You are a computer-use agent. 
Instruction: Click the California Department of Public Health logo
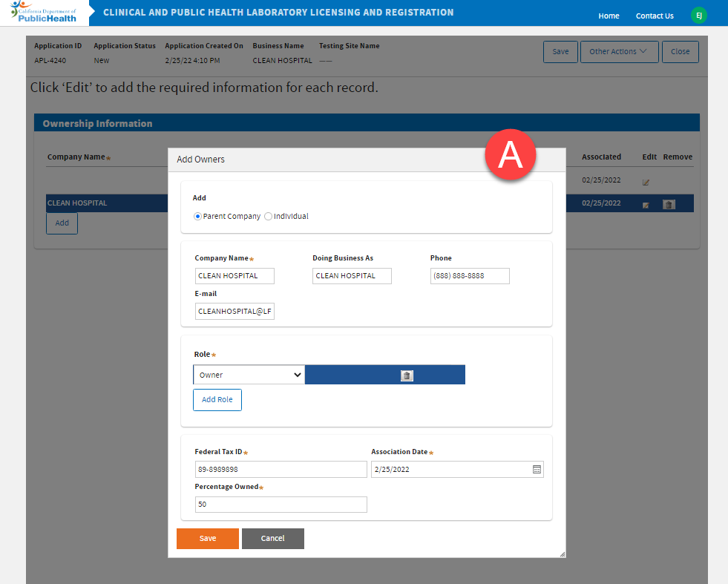pyautogui.click(x=44, y=12)
